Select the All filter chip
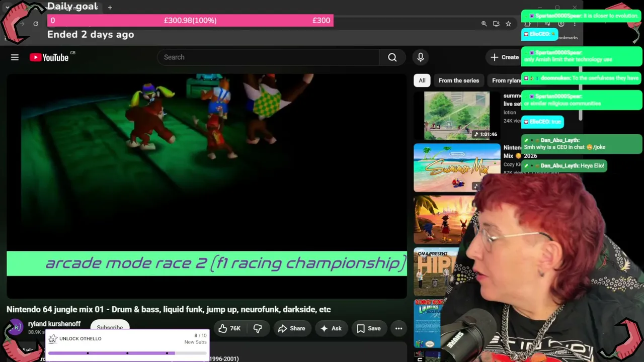Screen dimensions: 644x362 coord(422,80)
